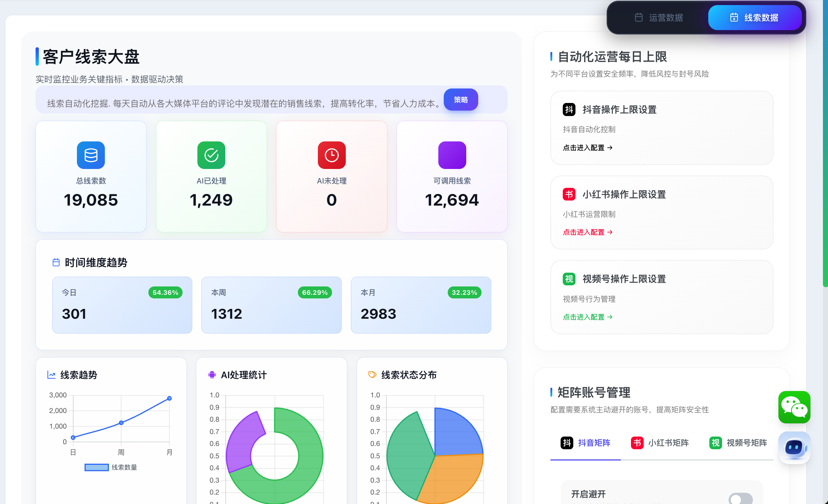Image resolution: width=828 pixels, height=504 pixels.
Task: Open the green WeChat floating icon
Action: pyautogui.click(x=794, y=407)
